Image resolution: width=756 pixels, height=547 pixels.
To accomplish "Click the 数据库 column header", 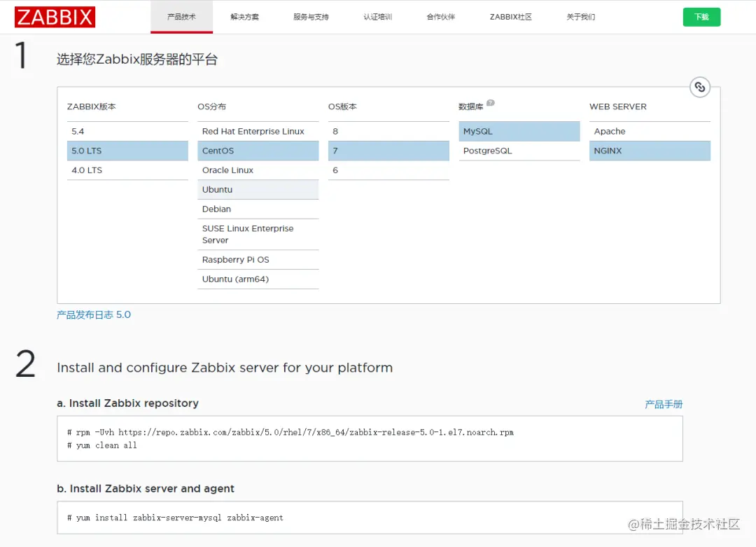I will (470, 106).
